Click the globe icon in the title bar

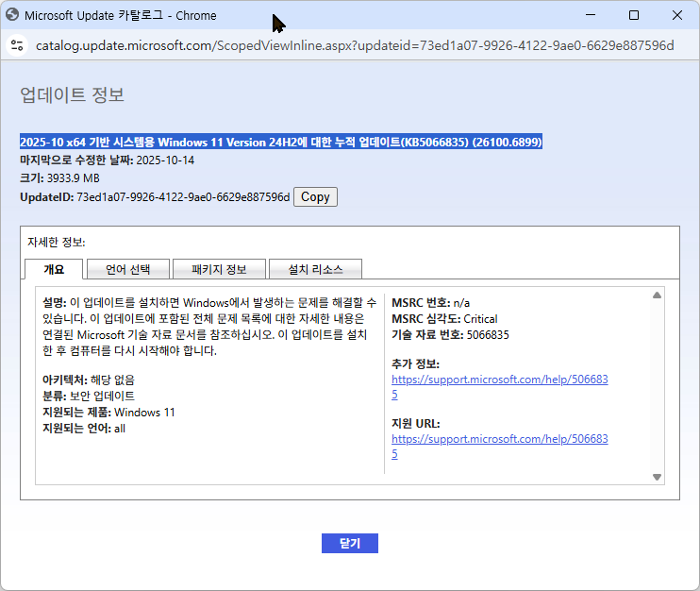12,15
